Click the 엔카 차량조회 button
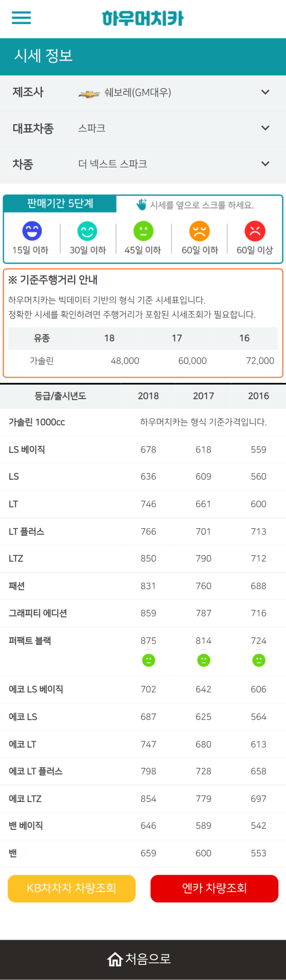 click(x=214, y=888)
